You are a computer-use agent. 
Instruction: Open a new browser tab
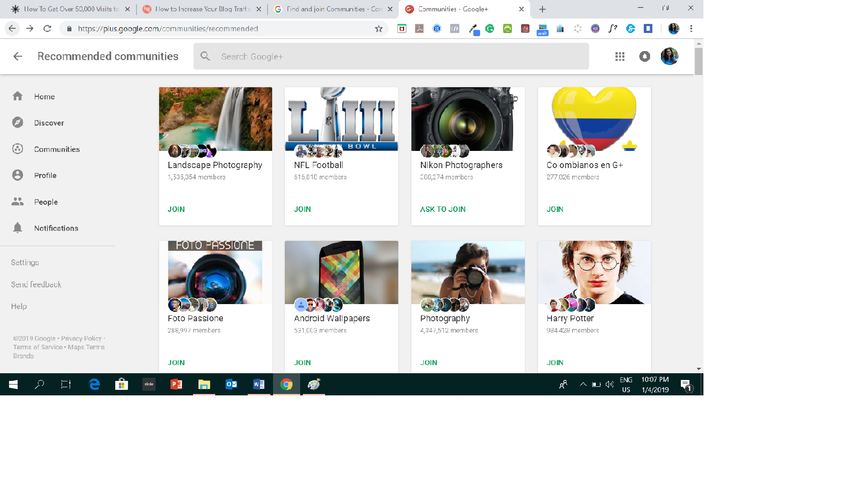coord(542,9)
